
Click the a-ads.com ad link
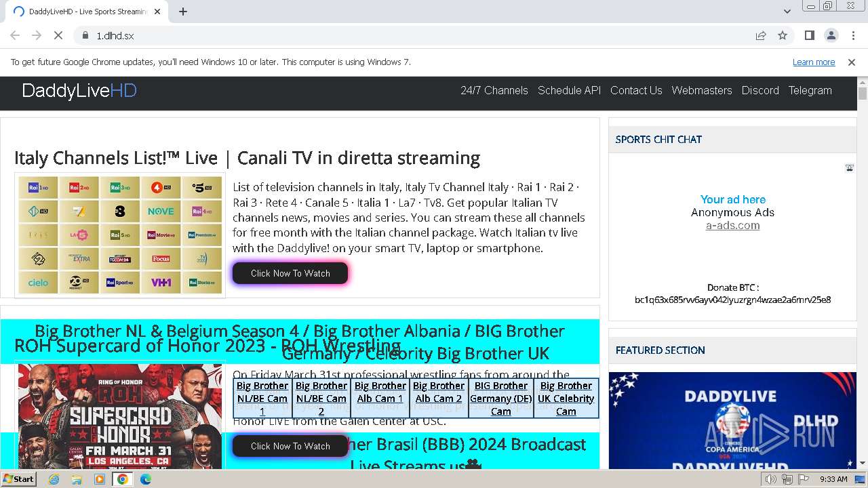(732, 225)
